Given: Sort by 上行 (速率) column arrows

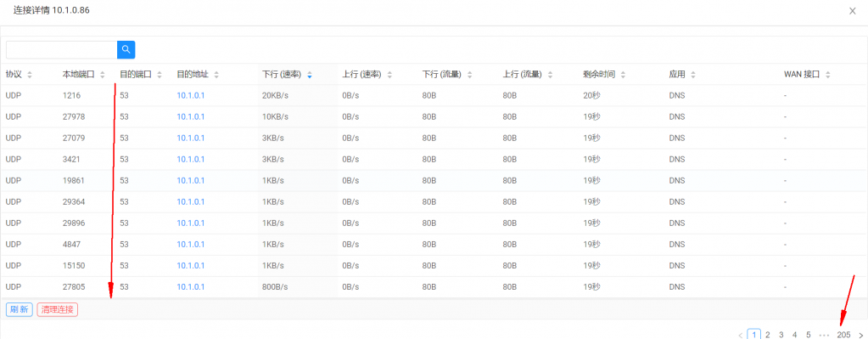Looking at the screenshot, I should click(x=389, y=75).
